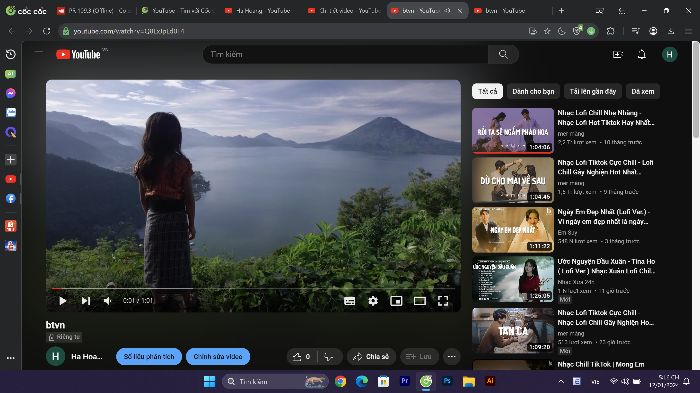The width and height of the screenshot is (700, 393).
Task: Skip to the next video
Action: 86,301
